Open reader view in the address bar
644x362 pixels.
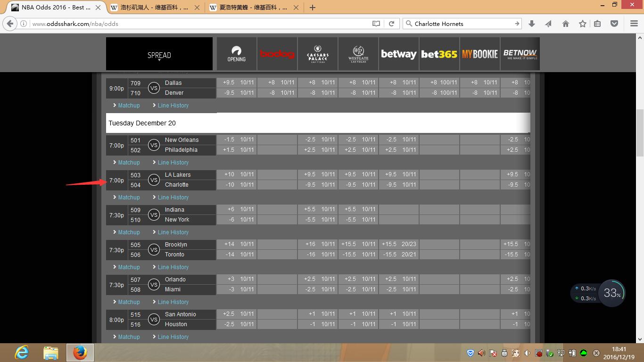pos(376,24)
